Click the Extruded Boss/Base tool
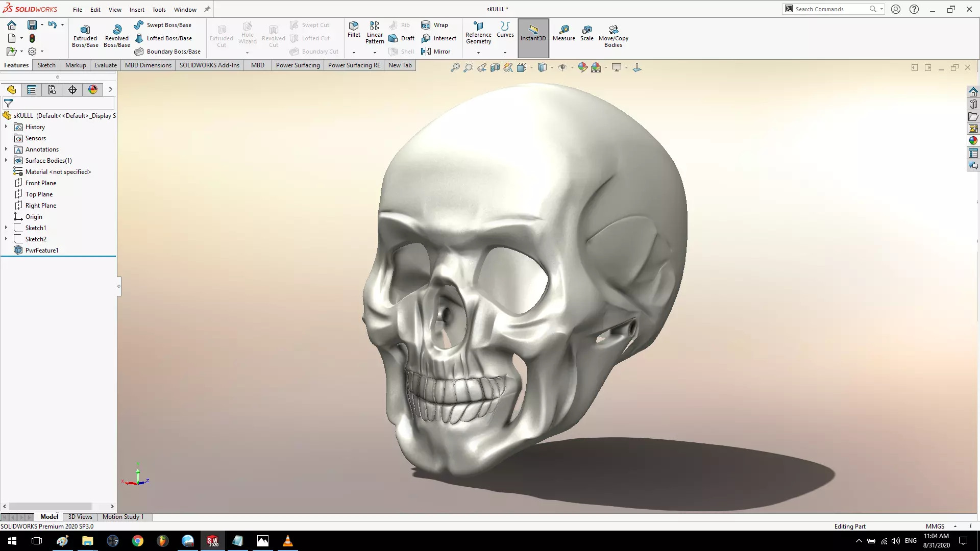Screen dimensions: 980x551 85,36
